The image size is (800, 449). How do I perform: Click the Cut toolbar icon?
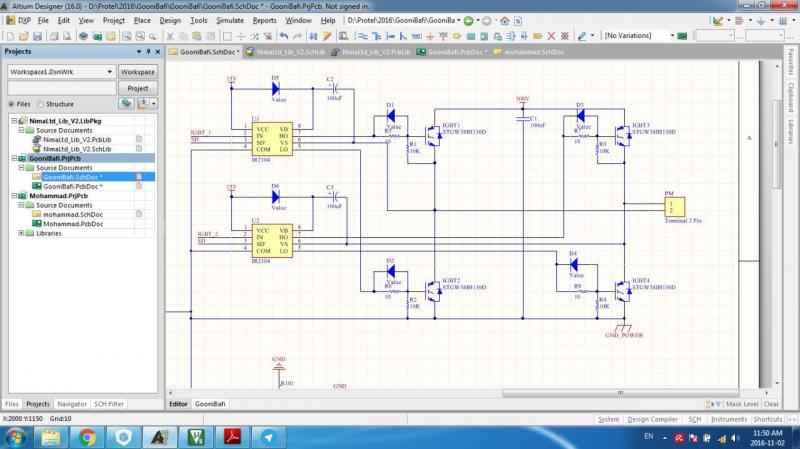[170, 36]
